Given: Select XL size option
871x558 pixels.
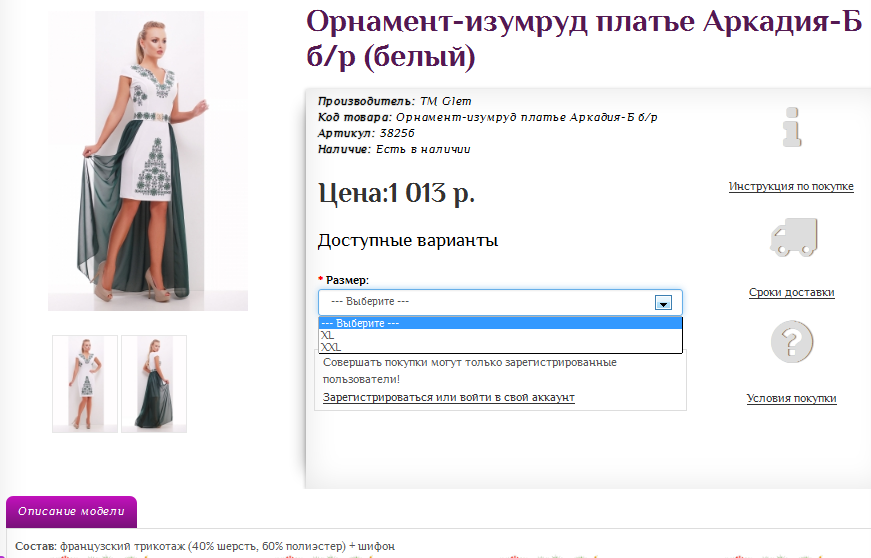Looking at the screenshot, I should (500, 335).
